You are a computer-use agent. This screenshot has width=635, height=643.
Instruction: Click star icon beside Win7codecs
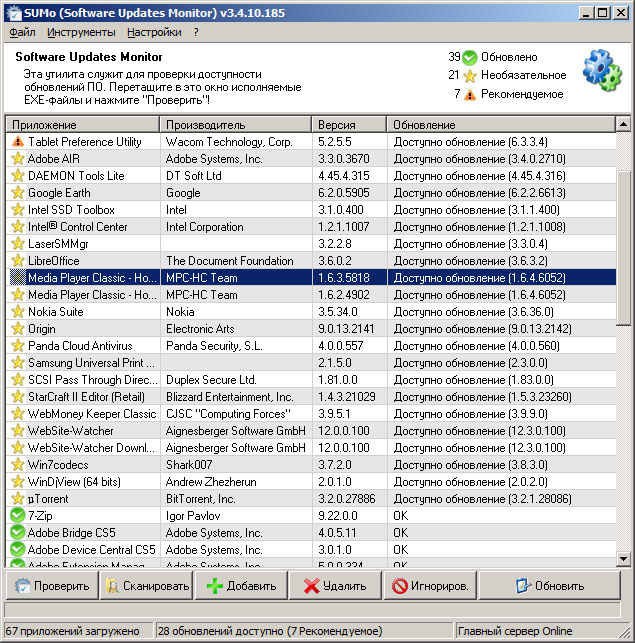tap(18, 465)
